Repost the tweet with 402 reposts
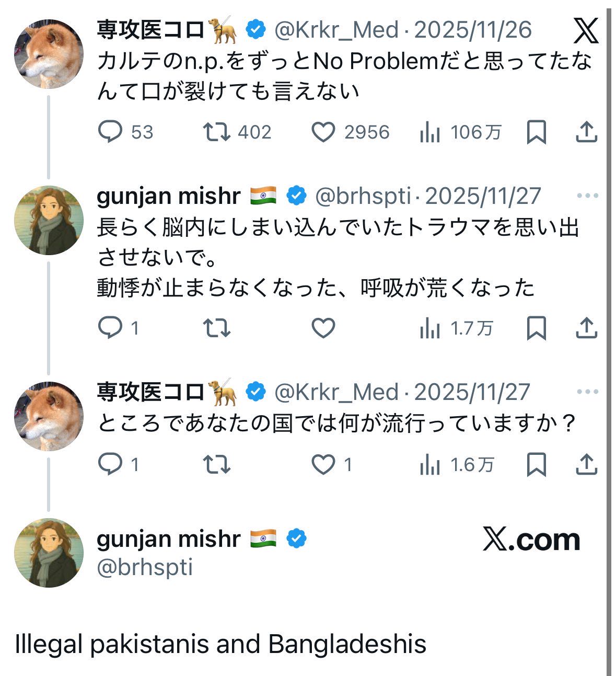 (217, 132)
